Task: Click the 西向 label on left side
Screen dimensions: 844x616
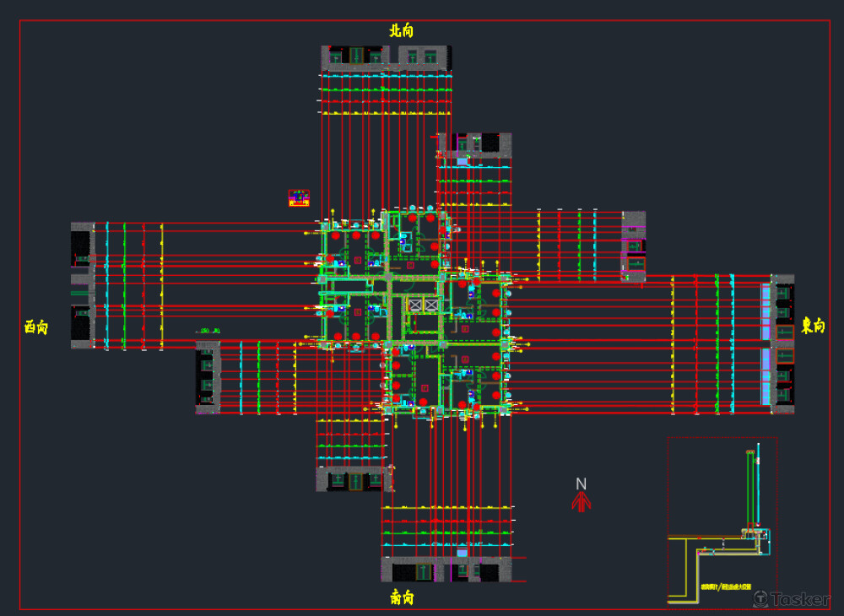Action: click(36, 327)
